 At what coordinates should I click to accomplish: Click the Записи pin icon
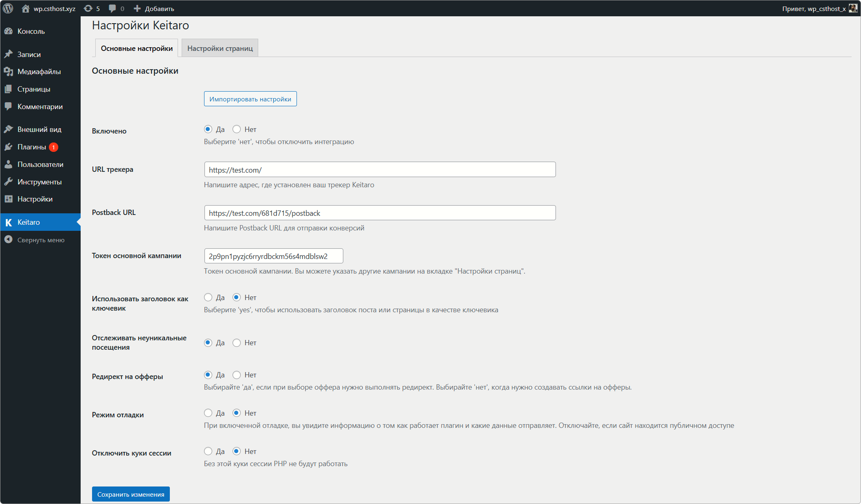tap(8, 54)
